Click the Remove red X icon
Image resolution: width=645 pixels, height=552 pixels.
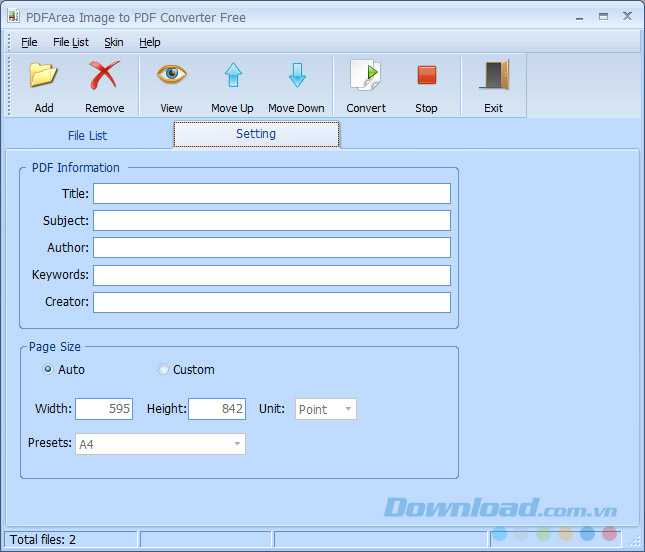(x=104, y=76)
